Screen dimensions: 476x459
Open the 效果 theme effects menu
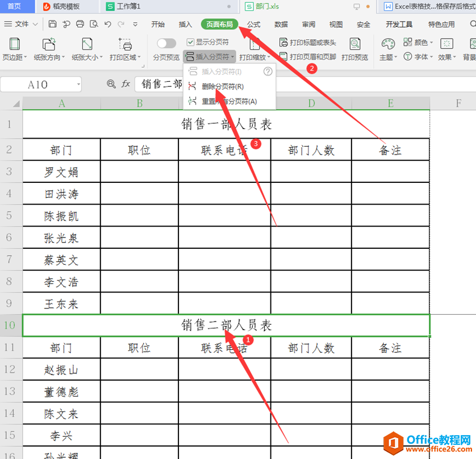pyautogui.click(x=446, y=49)
